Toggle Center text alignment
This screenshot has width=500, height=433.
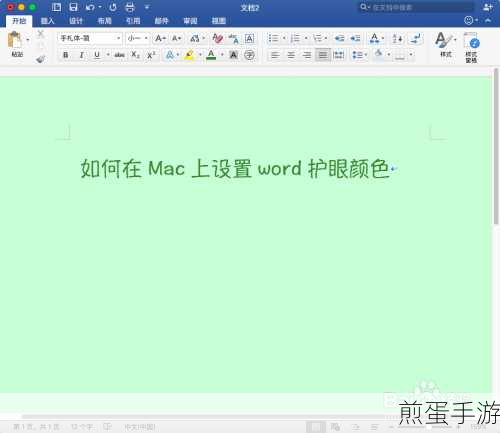[x=291, y=55]
